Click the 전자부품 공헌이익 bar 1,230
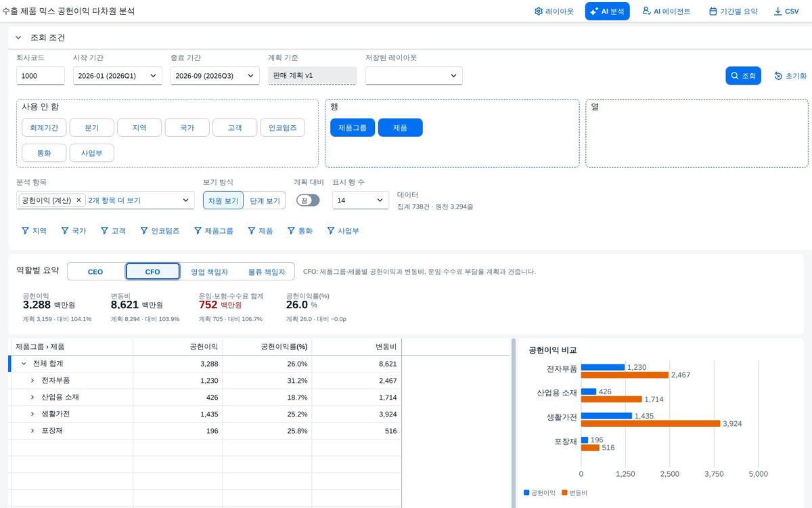The width and height of the screenshot is (812, 508). point(603,367)
